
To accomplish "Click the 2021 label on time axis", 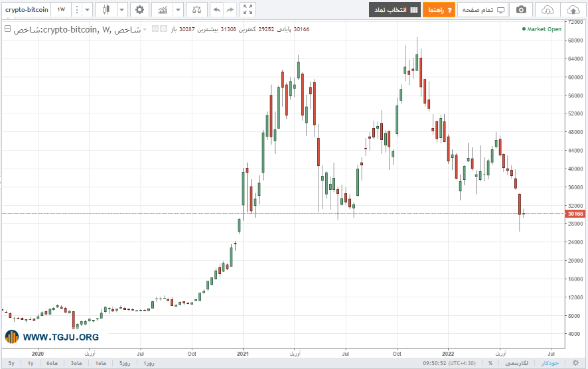I will (243, 354).
